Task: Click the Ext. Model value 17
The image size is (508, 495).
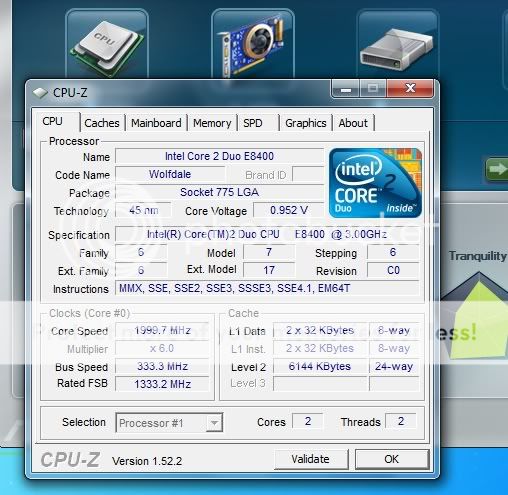Action: click(x=269, y=270)
